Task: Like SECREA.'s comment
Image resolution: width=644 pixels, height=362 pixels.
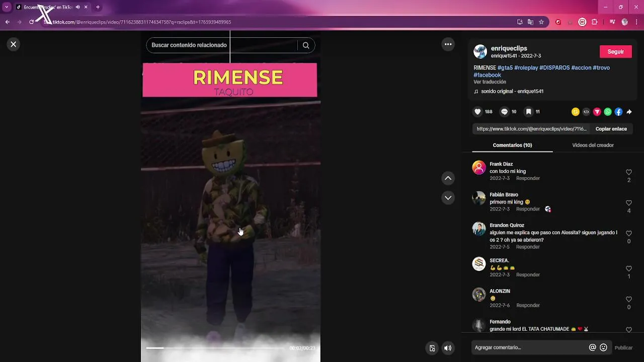Action: pyautogui.click(x=629, y=269)
